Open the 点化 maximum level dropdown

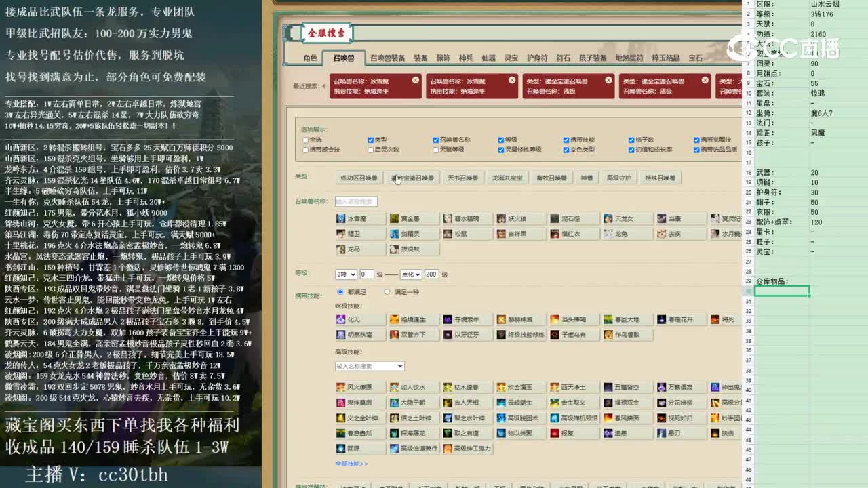pos(411,274)
